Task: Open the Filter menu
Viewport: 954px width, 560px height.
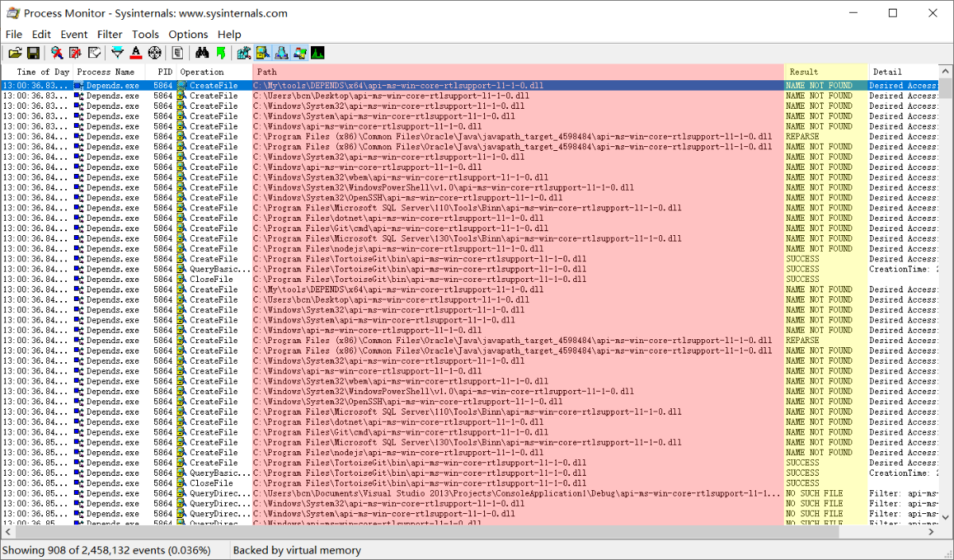Action: [x=110, y=34]
